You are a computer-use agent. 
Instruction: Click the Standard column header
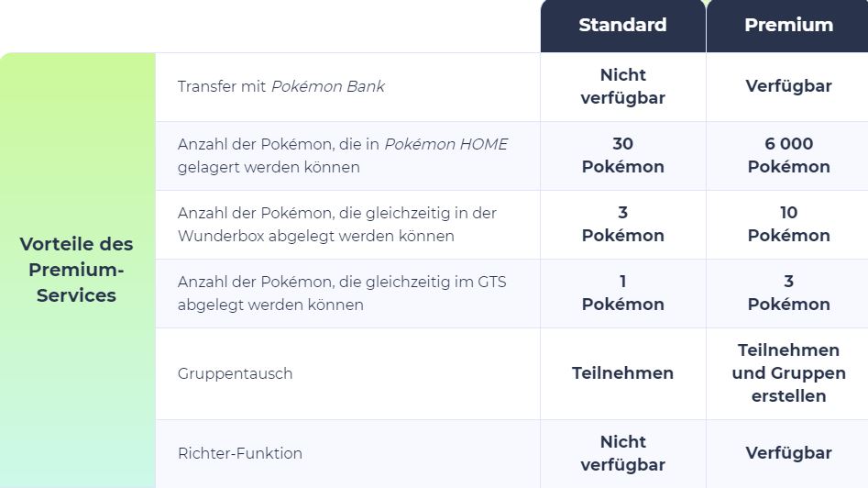coord(622,26)
